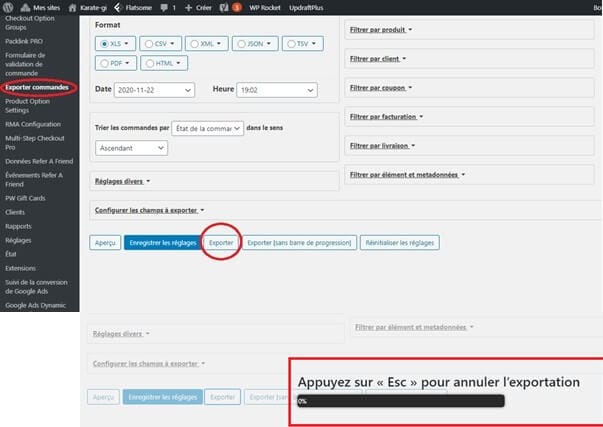This screenshot has height=427, width=603.
Task: Click the Flatsome theme icon
Action: click(x=117, y=7)
